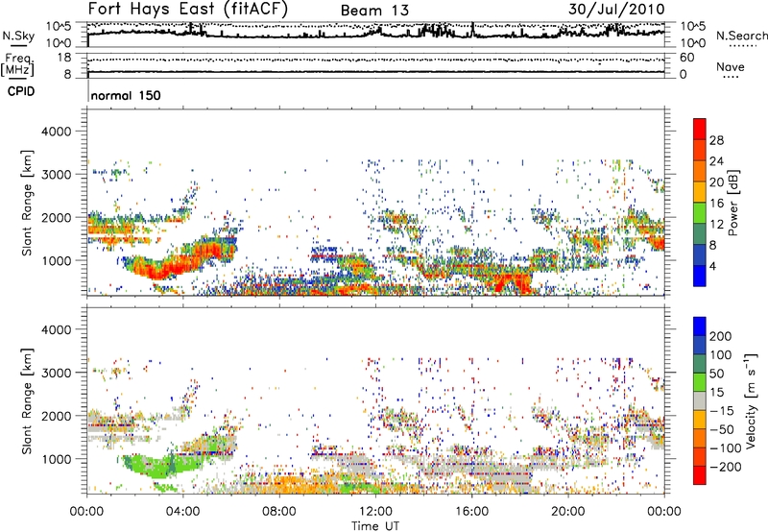Click the 'Time UT' axis label
The height and width of the screenshot is (532, 768).
click(375, 525)
